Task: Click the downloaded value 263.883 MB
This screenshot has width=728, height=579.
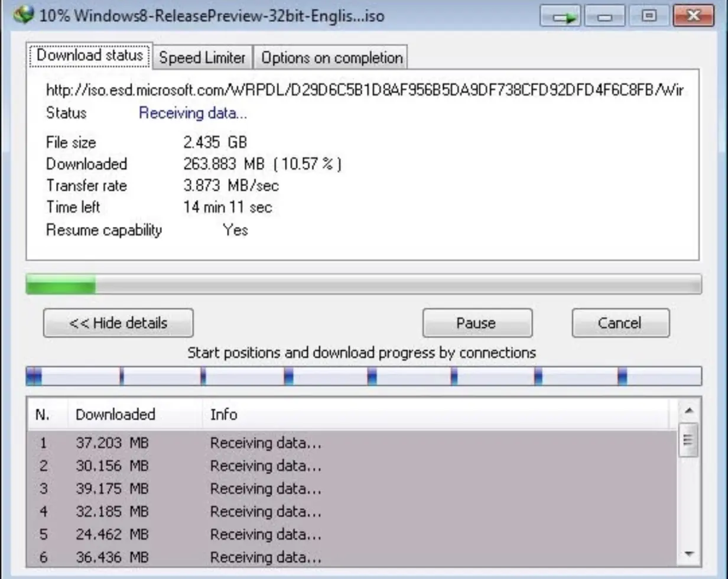Action: coord(262,164)
